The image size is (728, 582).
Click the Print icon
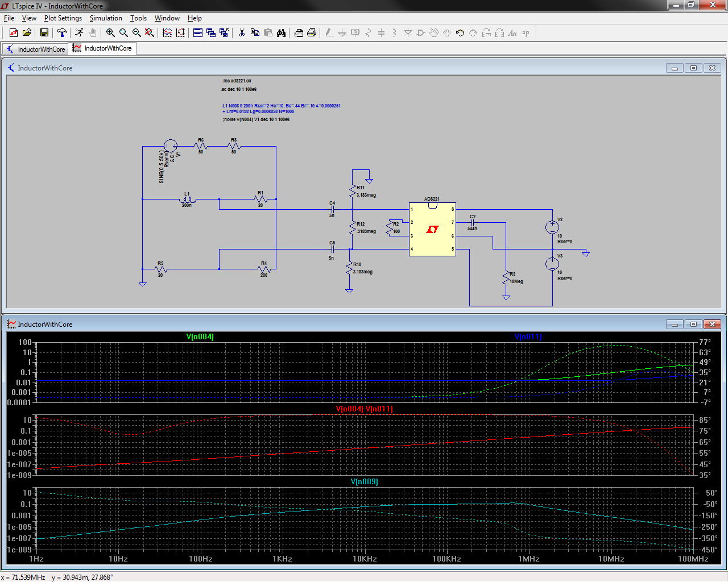pos(312,33)
